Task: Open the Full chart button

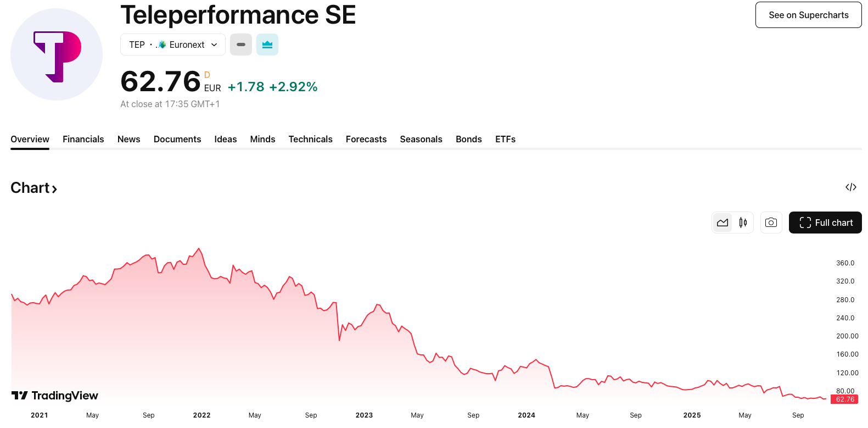Action: pyautogui.click(x=825, y=223)
